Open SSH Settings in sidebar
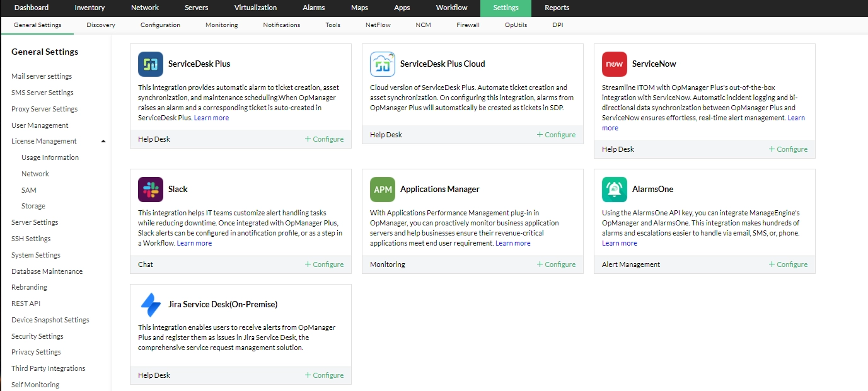This screenshot has height=391, width=868. [31, 239]
